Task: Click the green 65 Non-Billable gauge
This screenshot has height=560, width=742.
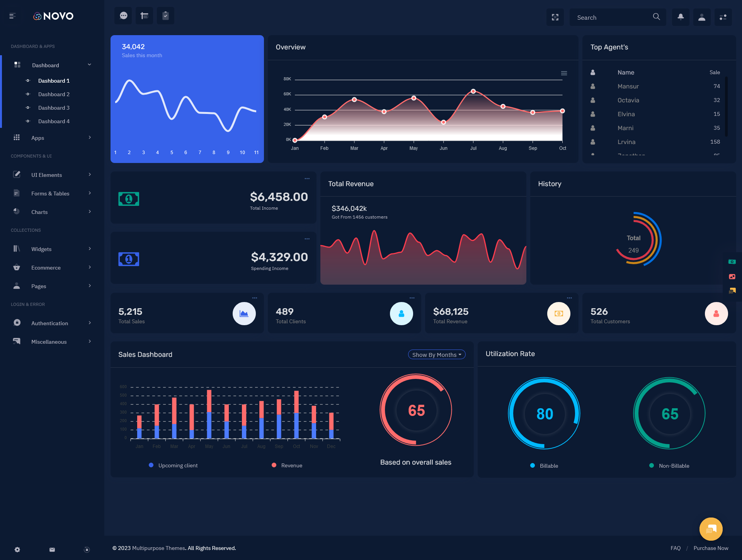Action: coord(669,413)
